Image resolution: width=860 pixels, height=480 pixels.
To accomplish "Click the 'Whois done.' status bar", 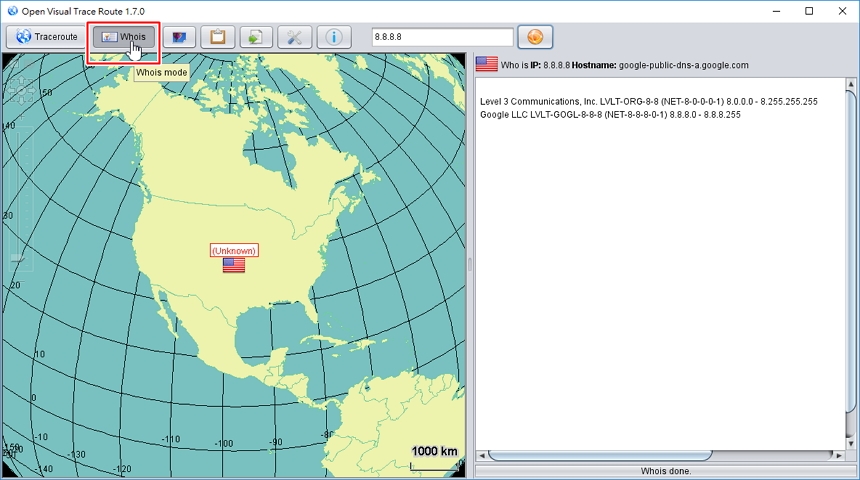I will click(x=666, y=471).
